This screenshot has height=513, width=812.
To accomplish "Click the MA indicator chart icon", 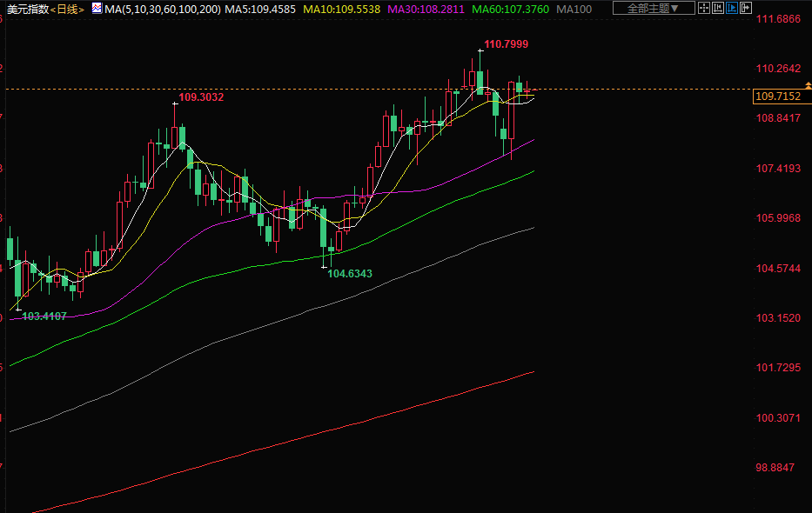I will pos(97,9).
